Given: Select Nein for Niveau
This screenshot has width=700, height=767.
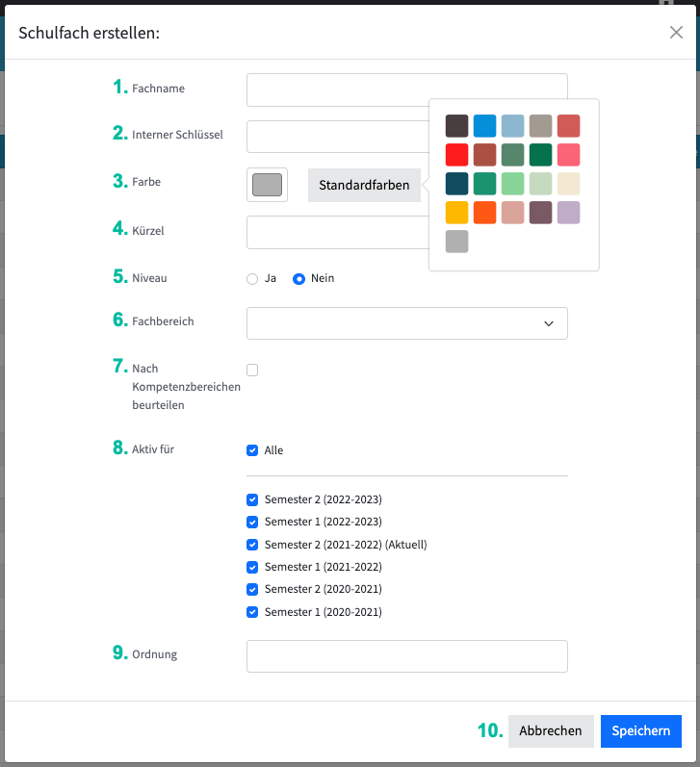Looking at the screenshot, I should [x=298, y=279].
